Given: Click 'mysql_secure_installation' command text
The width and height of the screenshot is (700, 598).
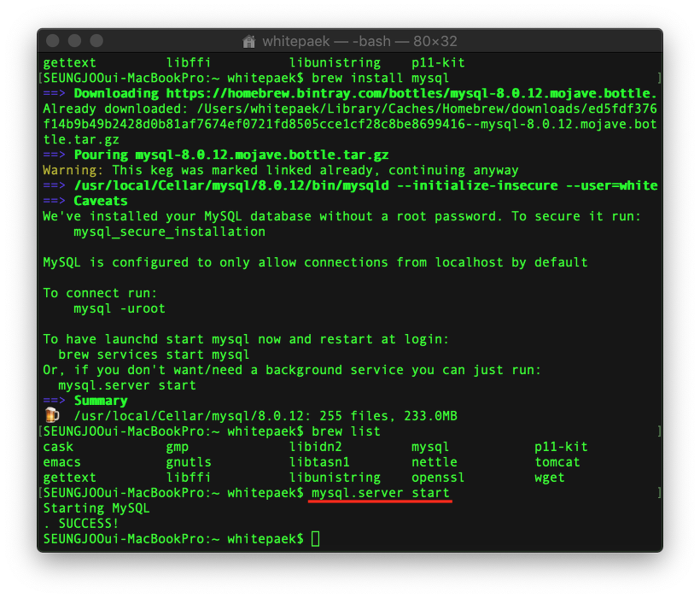Looking at the screenshot, I should coord(169,232).
